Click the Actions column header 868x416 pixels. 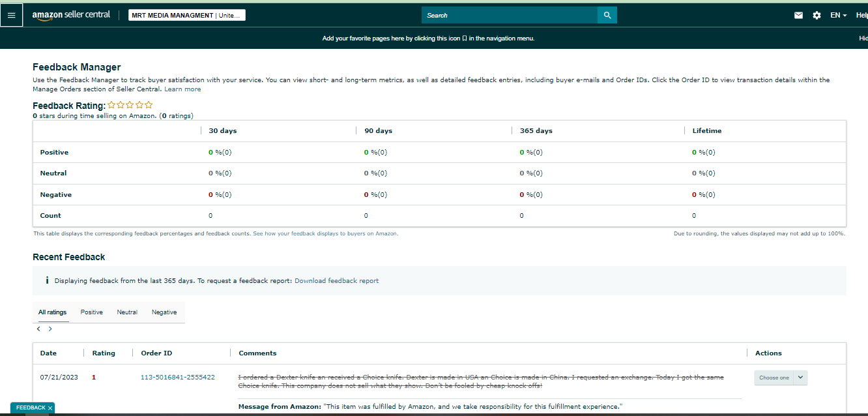[768, 353]
